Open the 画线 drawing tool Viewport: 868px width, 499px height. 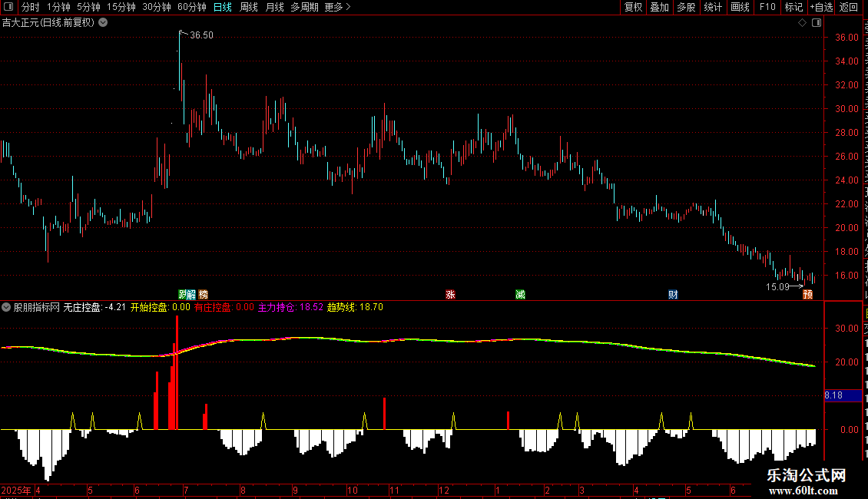coord(740,7)
